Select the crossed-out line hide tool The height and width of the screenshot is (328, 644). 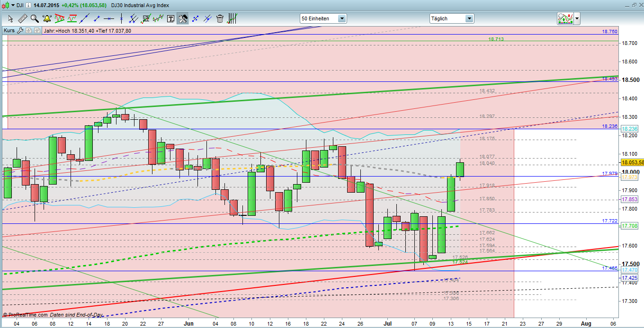[207, 18]
